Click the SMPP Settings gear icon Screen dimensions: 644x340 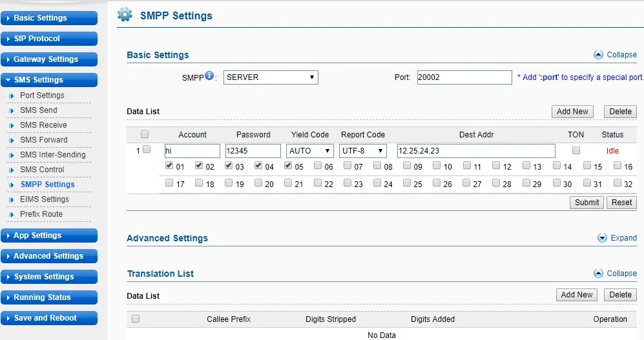[125, 15]
